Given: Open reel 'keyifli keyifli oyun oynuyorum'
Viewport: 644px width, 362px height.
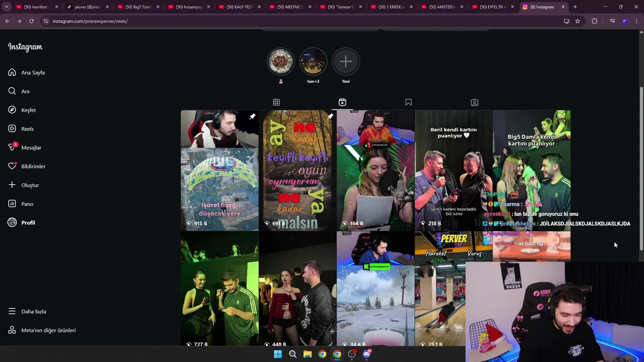Looking at the screenshot, I should (x=297, y=170).
